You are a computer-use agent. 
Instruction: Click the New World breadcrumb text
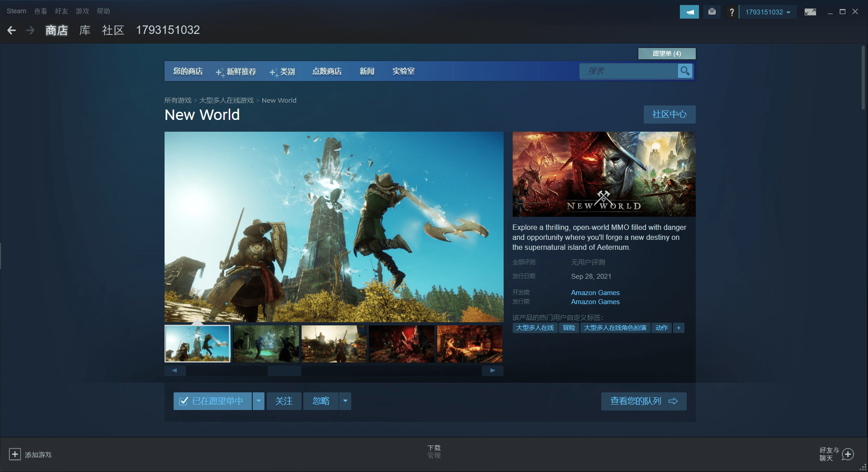[x=279, y=100]
